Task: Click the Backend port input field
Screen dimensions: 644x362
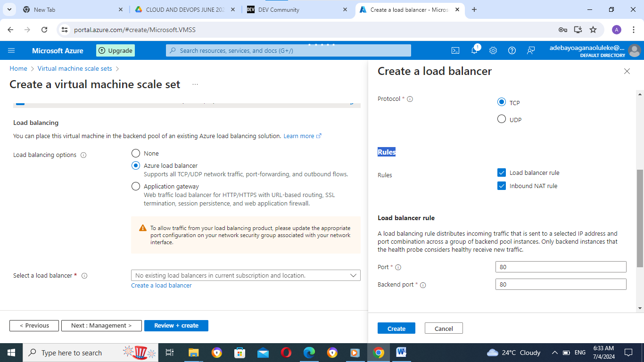Action: click(561, 284)
